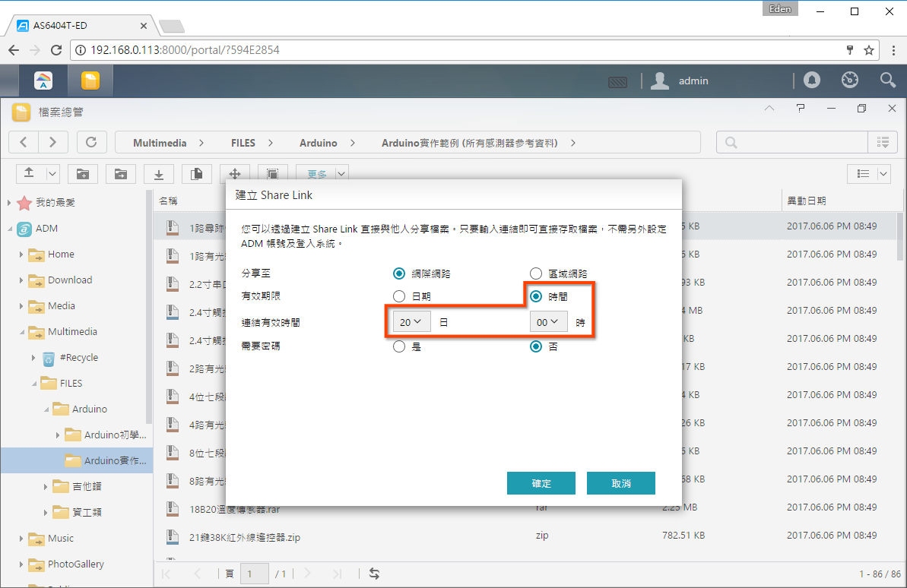907x588 pixels.
Task: Open the File Explorer tab in ADM taskbar
Action: point(90,81)
